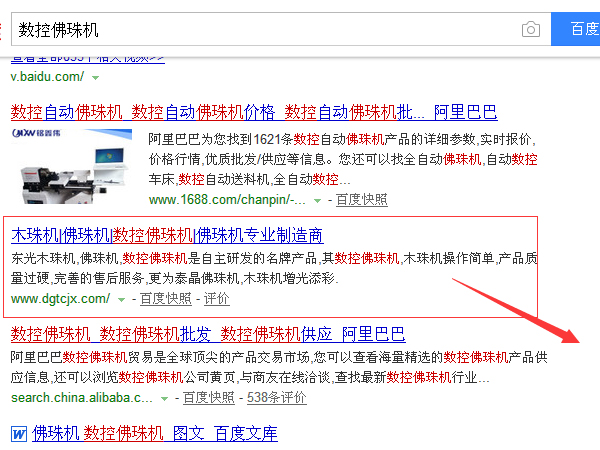
Task: Open the 木珠机|佛珠机 专业制造商 result
Action: point(166,236)
